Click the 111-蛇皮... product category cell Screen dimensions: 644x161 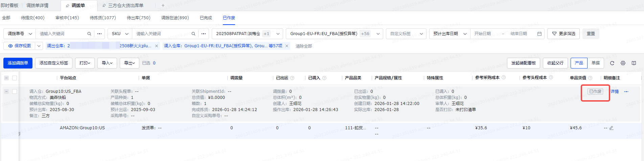pyautogui.click(x=355, y=128)
